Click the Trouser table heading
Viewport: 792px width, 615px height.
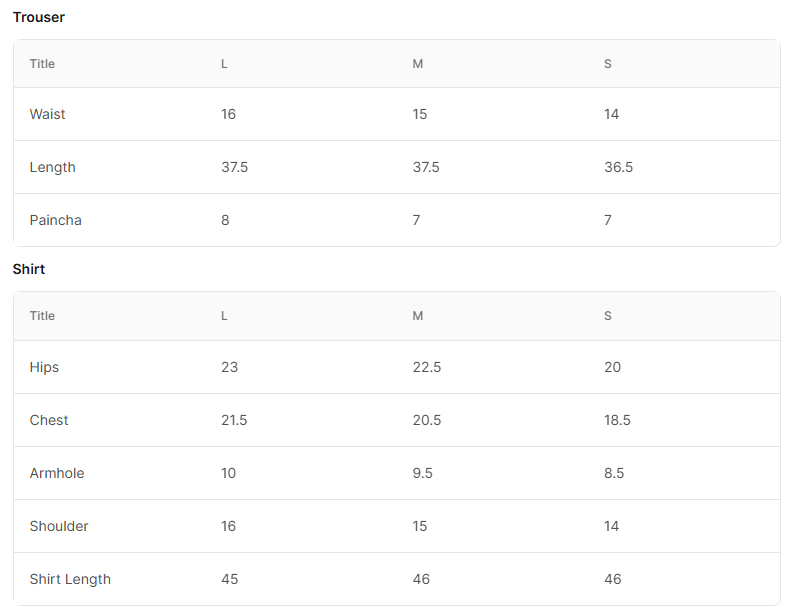[39, 17]
